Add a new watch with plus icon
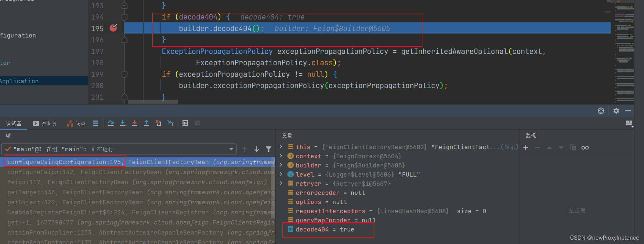Viewport: 644px width, 244px height. point(526,148)
